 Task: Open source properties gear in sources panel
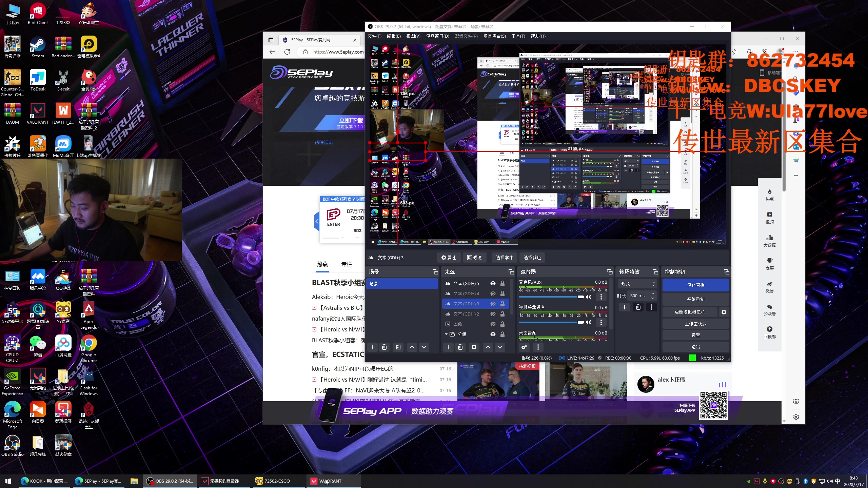click(474, 347)
